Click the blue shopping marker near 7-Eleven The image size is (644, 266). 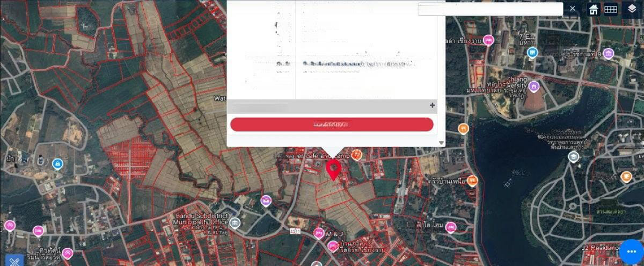[x=532, y=52]
